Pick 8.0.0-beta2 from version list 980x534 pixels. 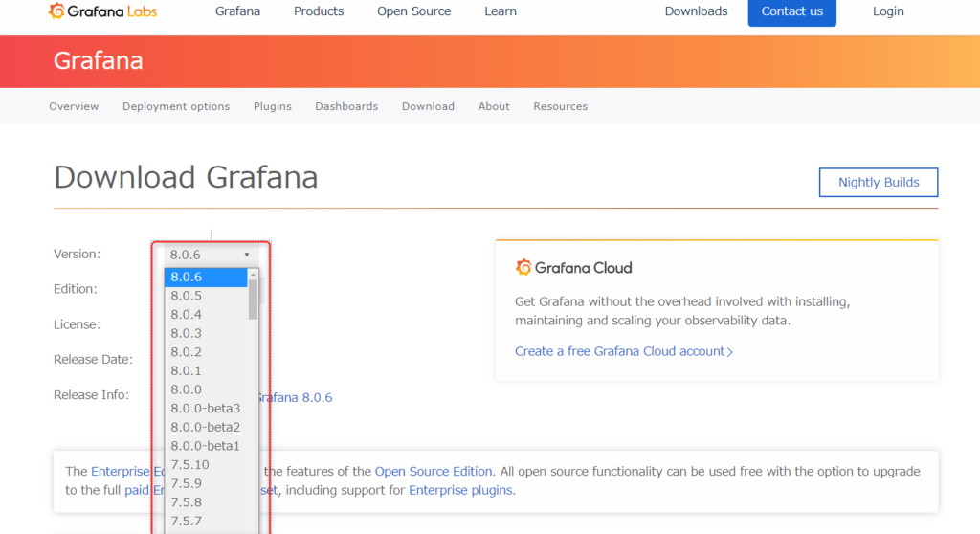tap(206, 427)
